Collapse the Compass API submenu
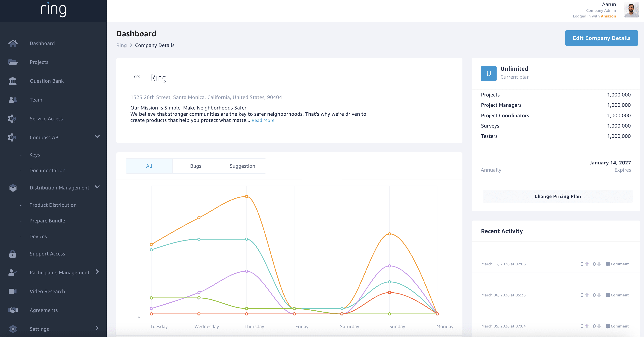This screenshot has width=644, height=337. click(x=97, y=137)
